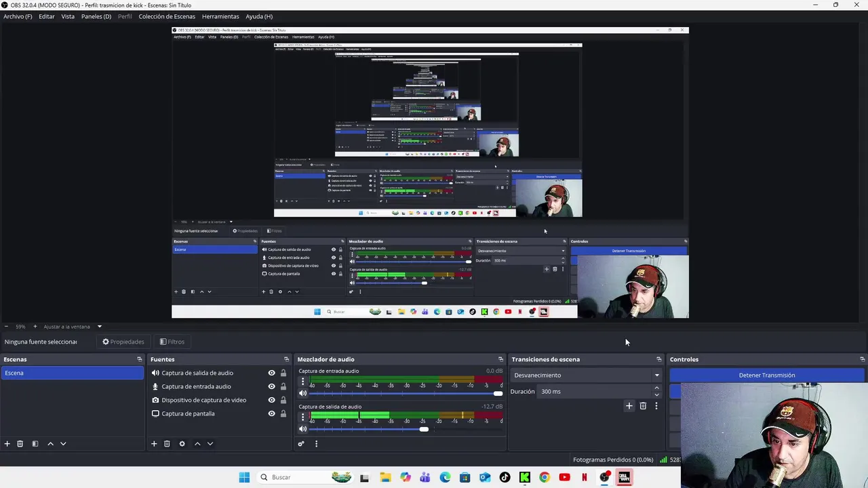Hide Captura de pantalla source

pos(271,413)
